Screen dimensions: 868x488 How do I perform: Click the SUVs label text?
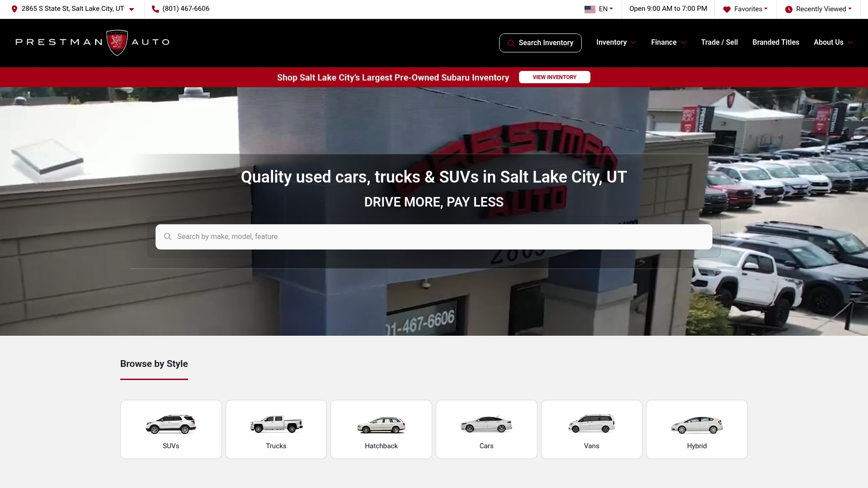click(171, 446)
